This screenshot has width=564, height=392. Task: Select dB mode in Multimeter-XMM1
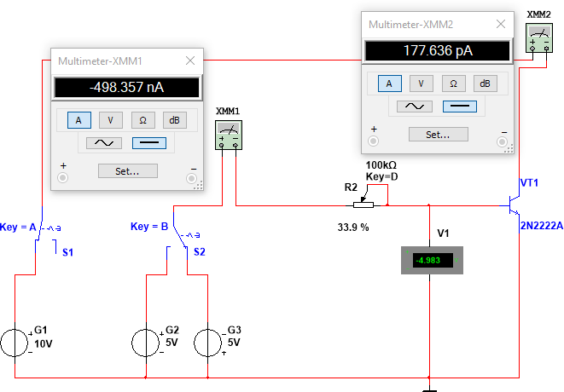pyautogui.click(x=174, y=120)
